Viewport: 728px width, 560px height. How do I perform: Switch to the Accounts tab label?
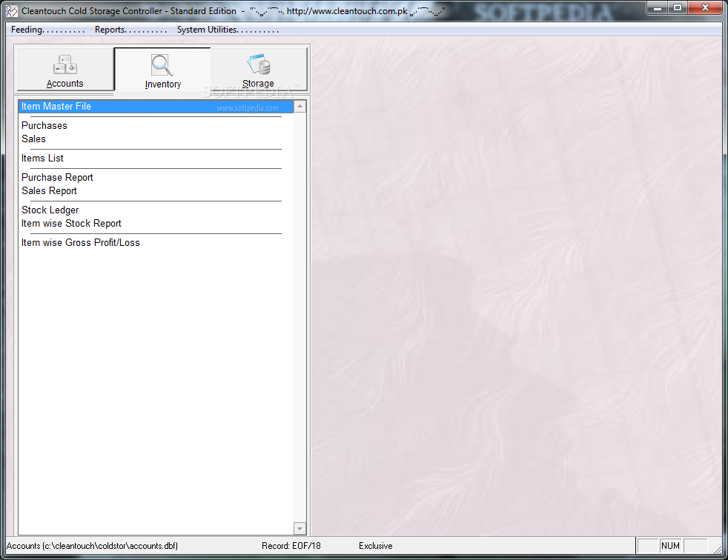[65, 84]
